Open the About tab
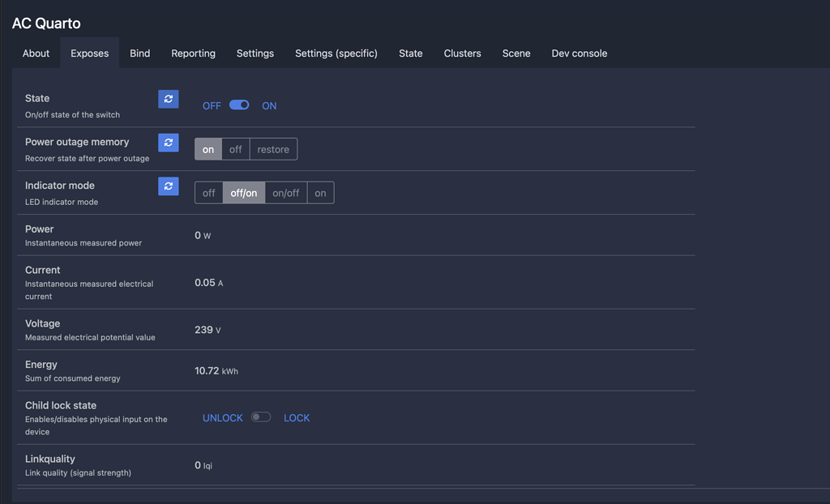This screenshot has width=830, height=504. pos(36,53)
